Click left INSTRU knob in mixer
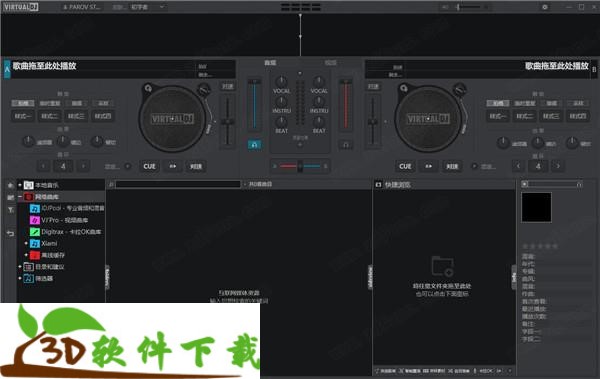The image size is (600, 379). 282,101
